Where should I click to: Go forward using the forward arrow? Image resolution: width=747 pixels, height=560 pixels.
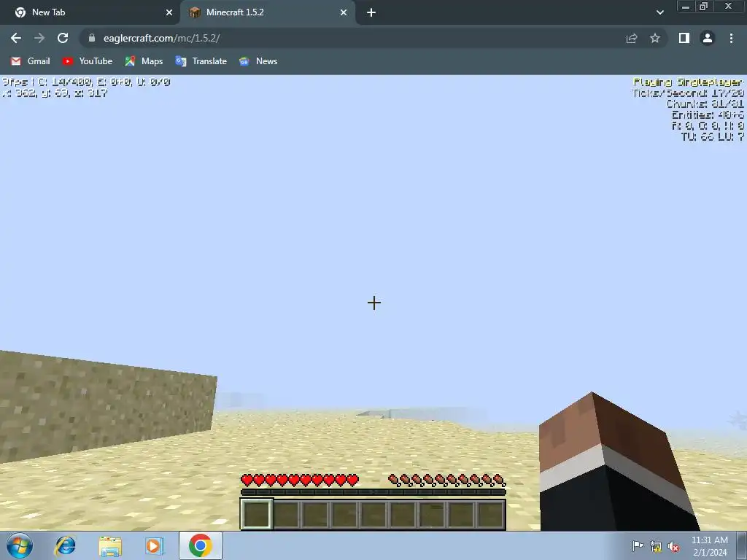[x=39, y=38]
